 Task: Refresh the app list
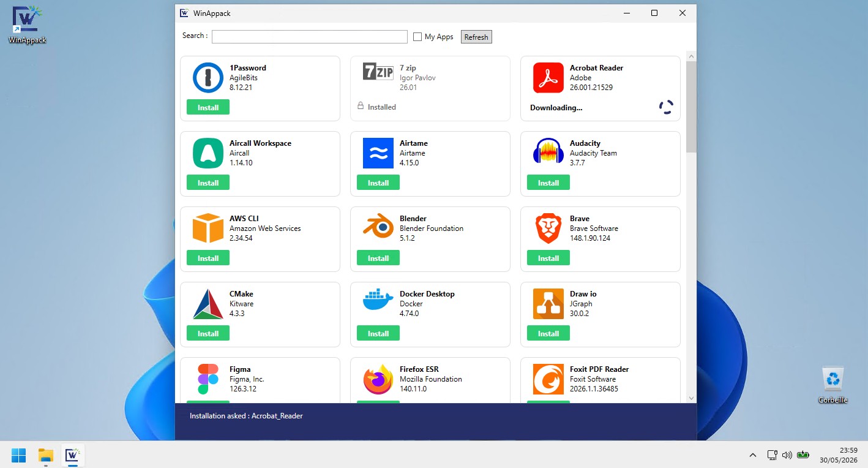[476, 37]
